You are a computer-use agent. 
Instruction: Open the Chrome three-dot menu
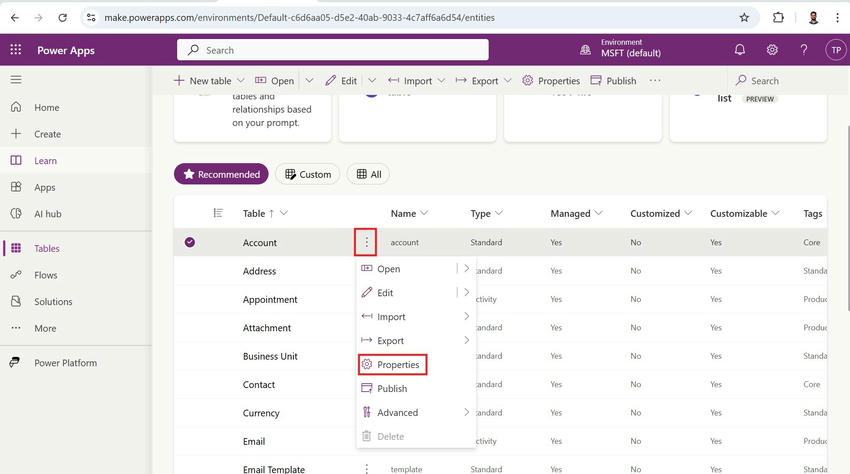(838, 17)
